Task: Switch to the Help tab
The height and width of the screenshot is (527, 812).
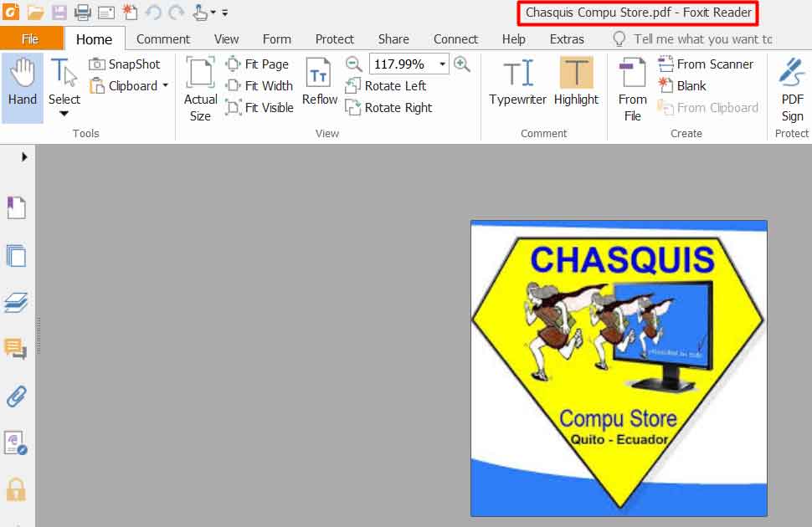Action: click(x=514, y=39)
